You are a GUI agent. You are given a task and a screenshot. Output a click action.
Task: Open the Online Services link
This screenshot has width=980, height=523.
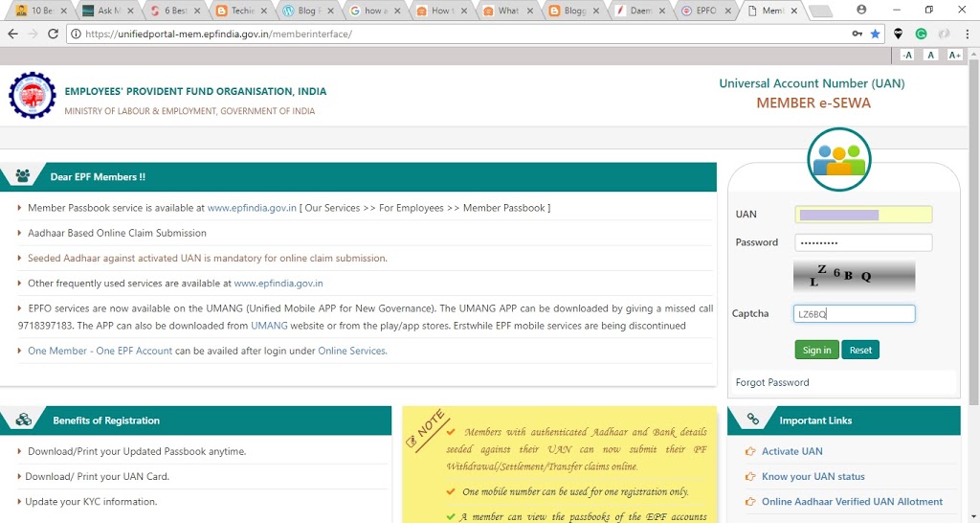(352, 351)
